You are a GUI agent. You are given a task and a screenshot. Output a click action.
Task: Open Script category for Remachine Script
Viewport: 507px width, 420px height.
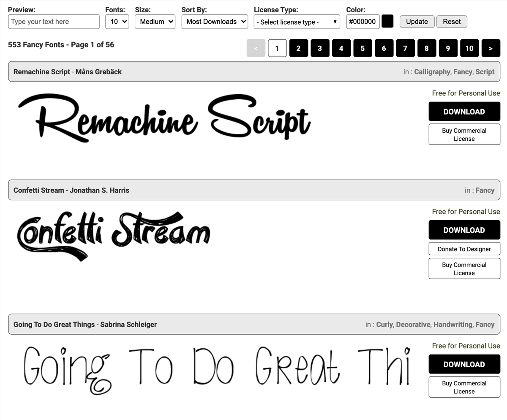pyautogui.click(x=485, y=72)
